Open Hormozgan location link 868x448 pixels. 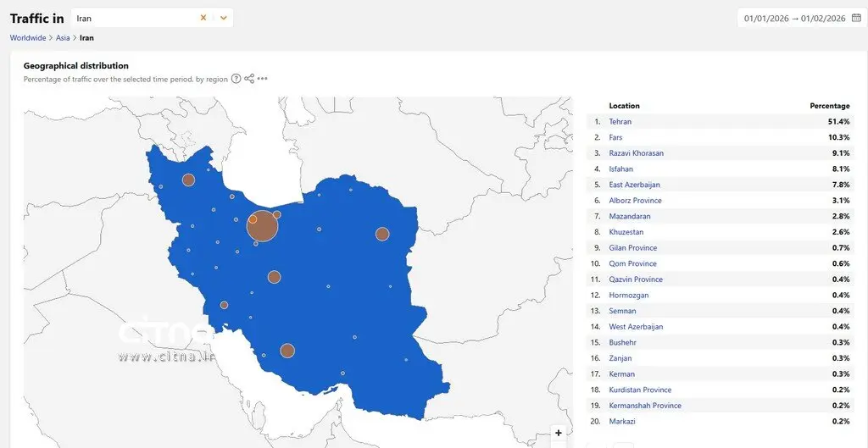pyautogui.click(x=629, y=295)
